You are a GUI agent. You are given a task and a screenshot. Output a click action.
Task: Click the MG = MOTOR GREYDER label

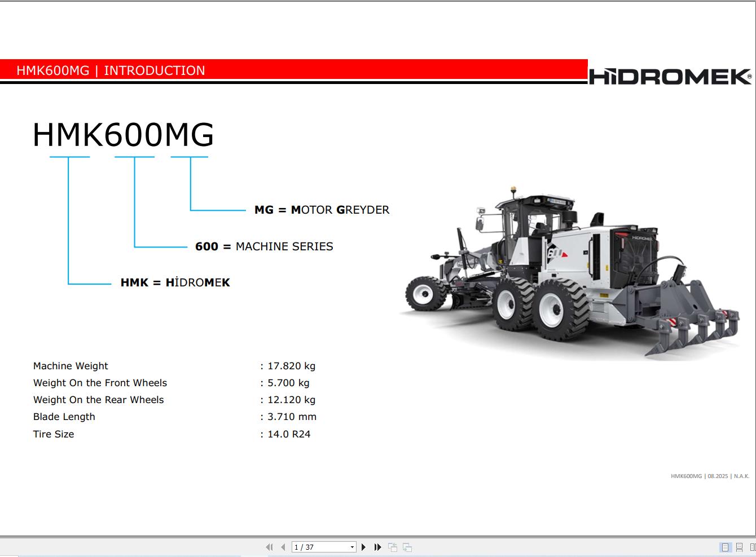click(x=322, y=210)
